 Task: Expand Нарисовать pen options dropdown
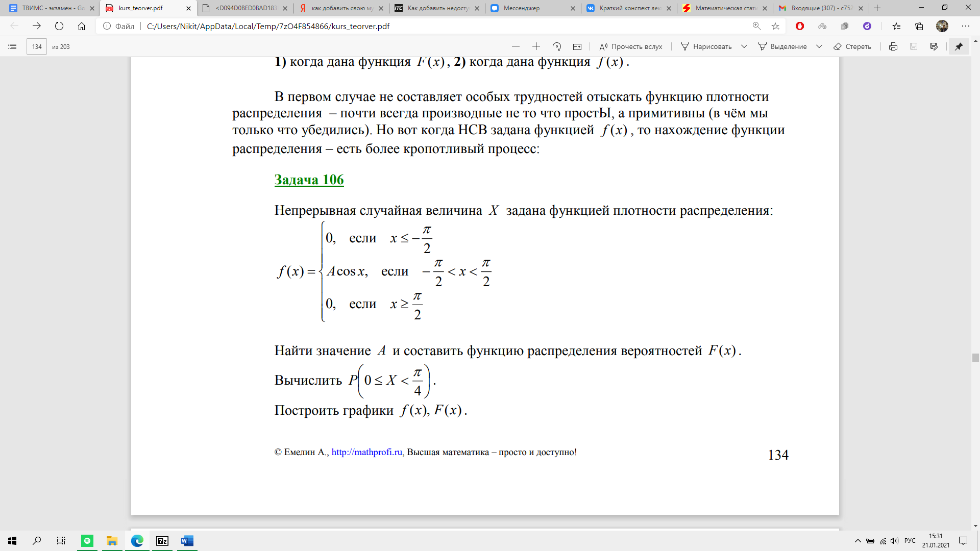744,46
